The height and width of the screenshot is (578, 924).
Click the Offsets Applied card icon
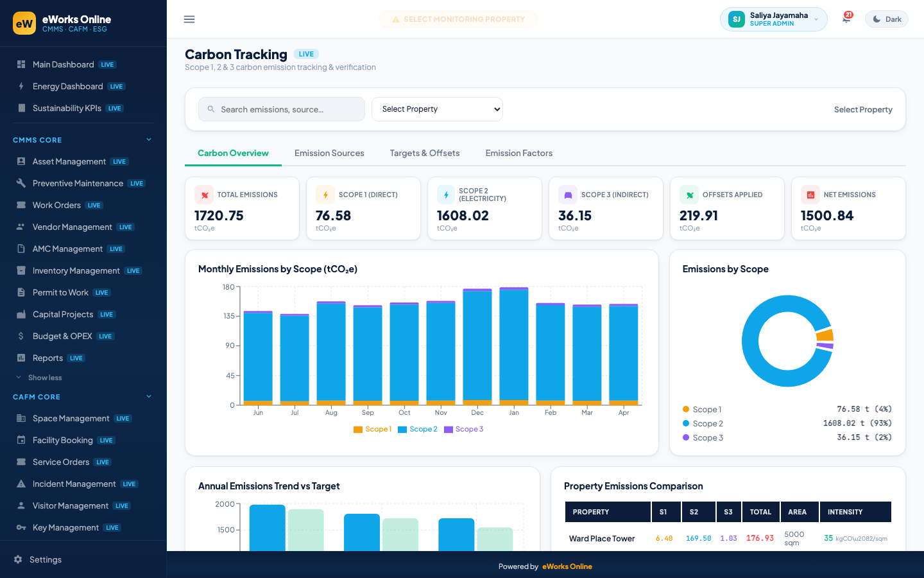pos(689,195)
